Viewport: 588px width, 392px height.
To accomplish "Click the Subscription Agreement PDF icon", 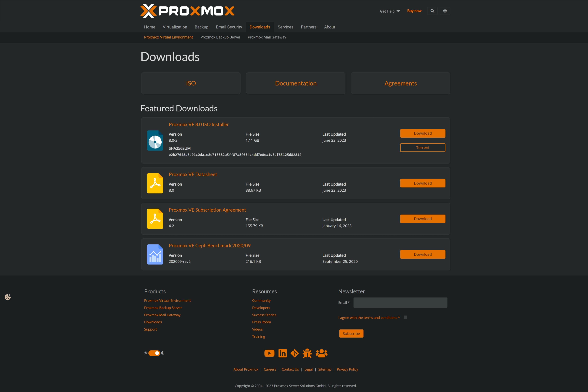I will coord(155,219).
